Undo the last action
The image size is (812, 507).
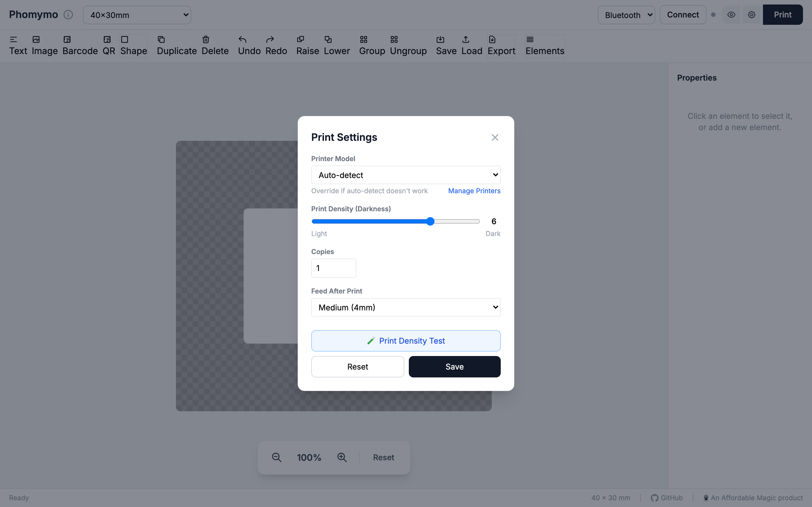[x=249, y=46]
